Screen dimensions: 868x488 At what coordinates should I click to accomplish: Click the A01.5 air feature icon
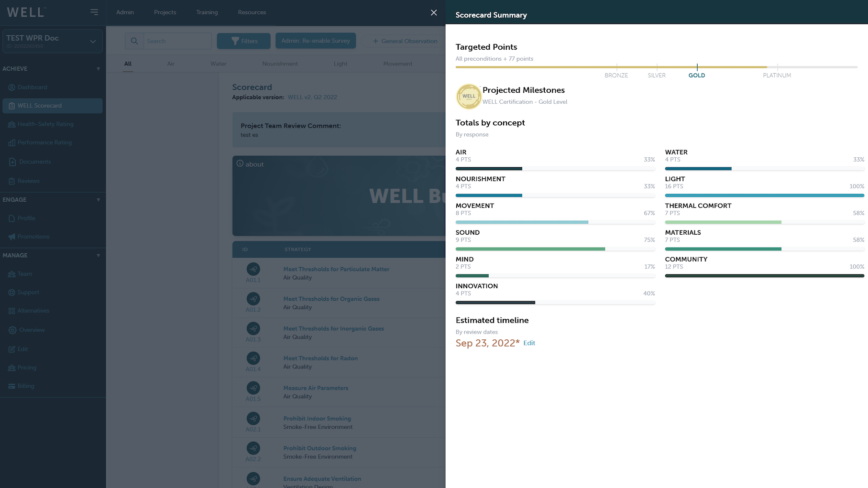point(253,388)
